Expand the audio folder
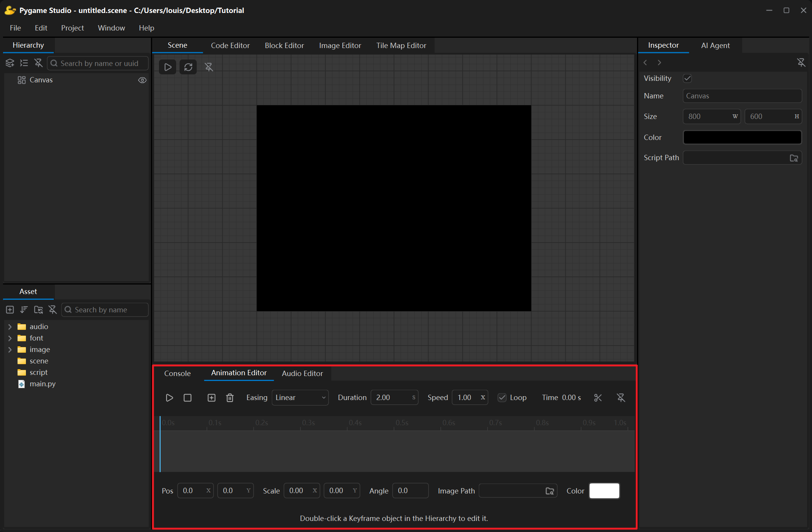The image size is (812, 532). pyautogui.click(x=10, y=327)
